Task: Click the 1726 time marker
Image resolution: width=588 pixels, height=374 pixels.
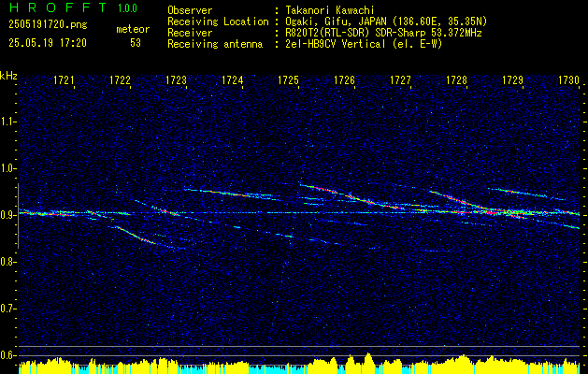Action: [x=345, y=80]
